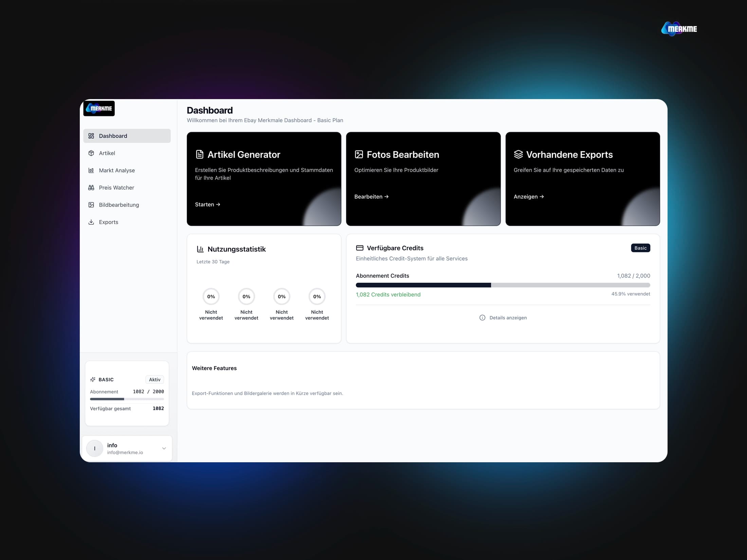Expand Details anzeigen in credits card
The width and height of the screenshot is (747, 560).
coord(508,318)
